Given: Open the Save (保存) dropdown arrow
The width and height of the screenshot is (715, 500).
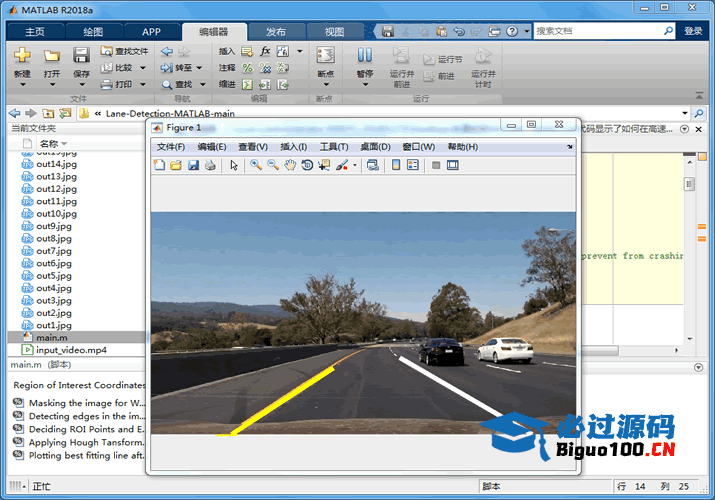Looking at the screenshot, I should [82, 84].
